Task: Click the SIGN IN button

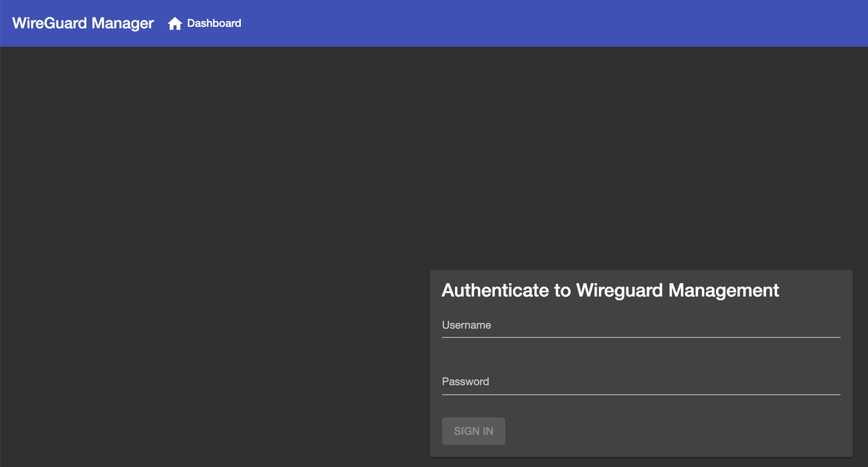Action: [474, 431]
